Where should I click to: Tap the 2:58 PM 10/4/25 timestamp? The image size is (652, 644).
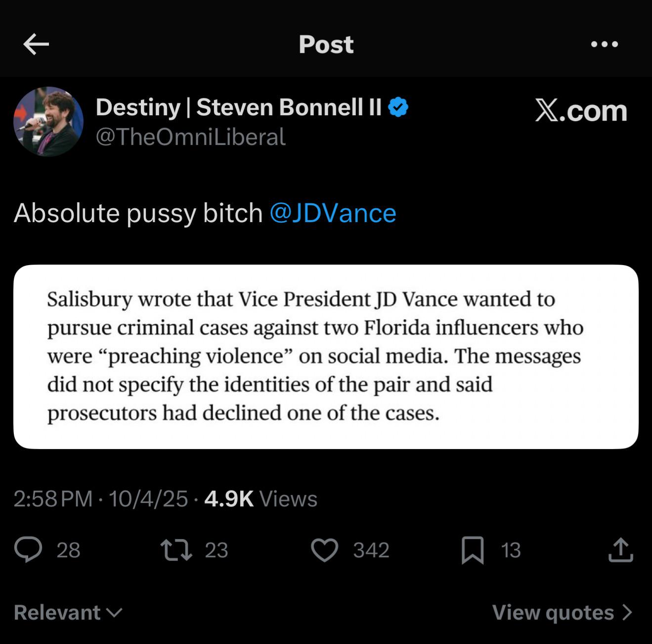tap(100, 499)
